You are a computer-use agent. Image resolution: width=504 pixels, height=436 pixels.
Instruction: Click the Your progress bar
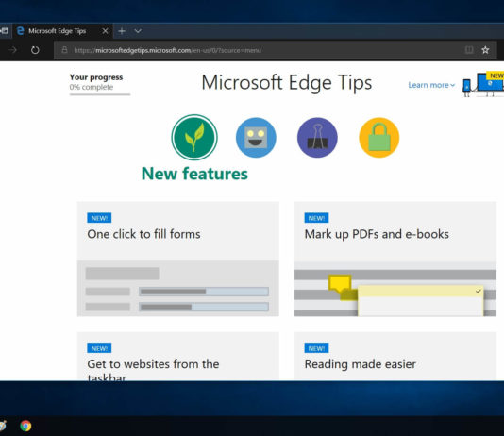[100, 94]
